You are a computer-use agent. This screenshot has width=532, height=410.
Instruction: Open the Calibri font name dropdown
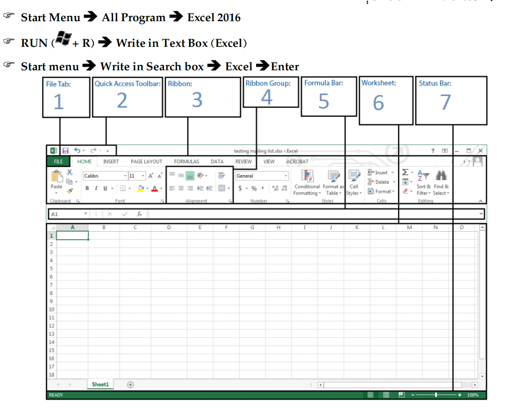pyautogui.click(x=125, y=176)
